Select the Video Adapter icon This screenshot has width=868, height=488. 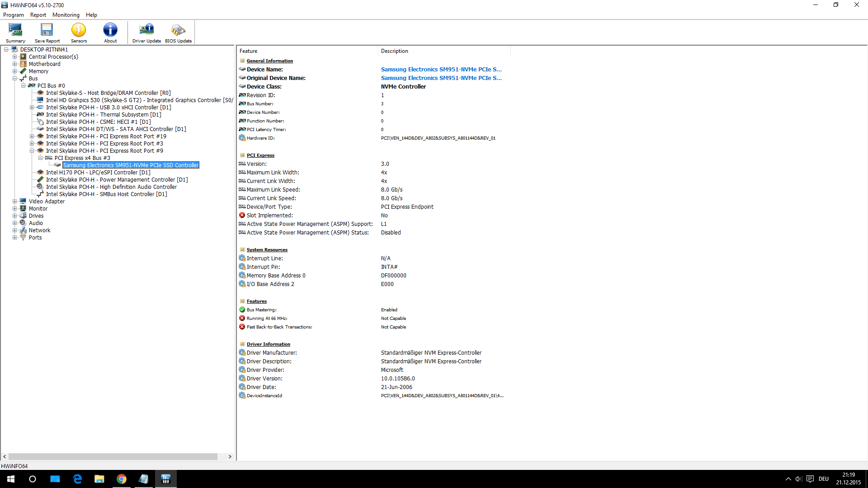click(x=23, y=202)
